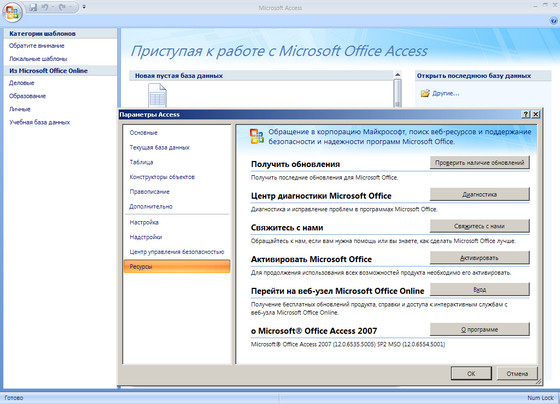Open the Customize Quick Access Toolbar dropdown
Viewport: 560px width, 404px height.
point(84,7)
